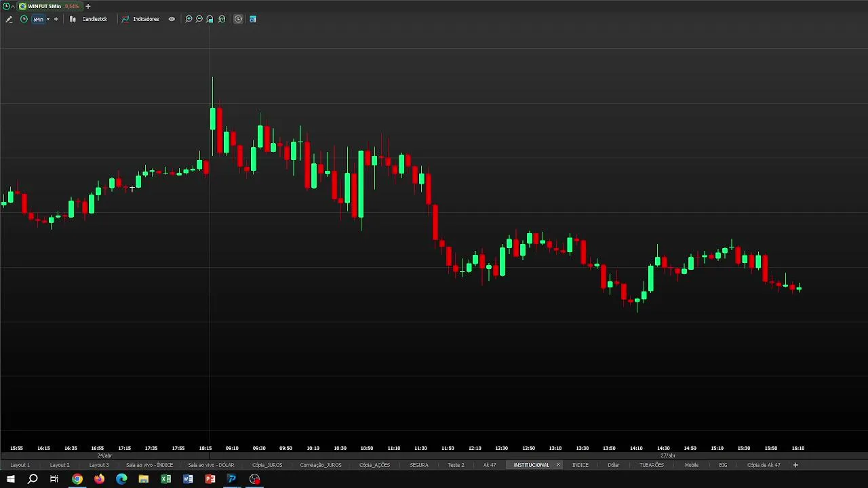
Task: Open the Correlação_JUROS tab
Action: (x=321, y=465)
